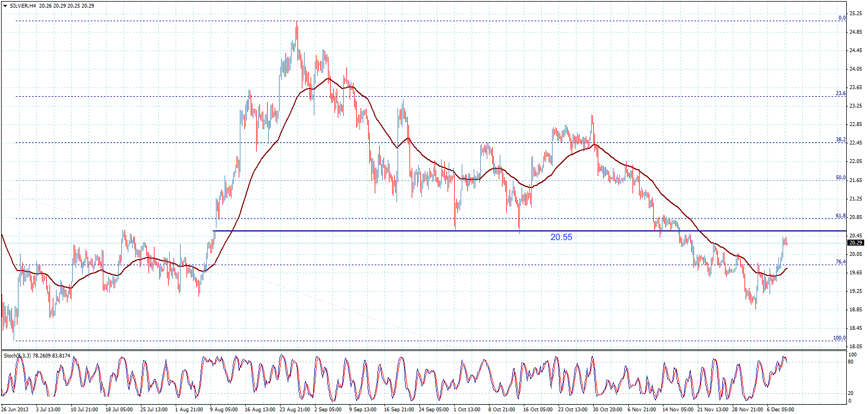Click price 23.25 on the price axis
Image resolution: width=868 pixels, height=414 pixels.
click(855, 106)
